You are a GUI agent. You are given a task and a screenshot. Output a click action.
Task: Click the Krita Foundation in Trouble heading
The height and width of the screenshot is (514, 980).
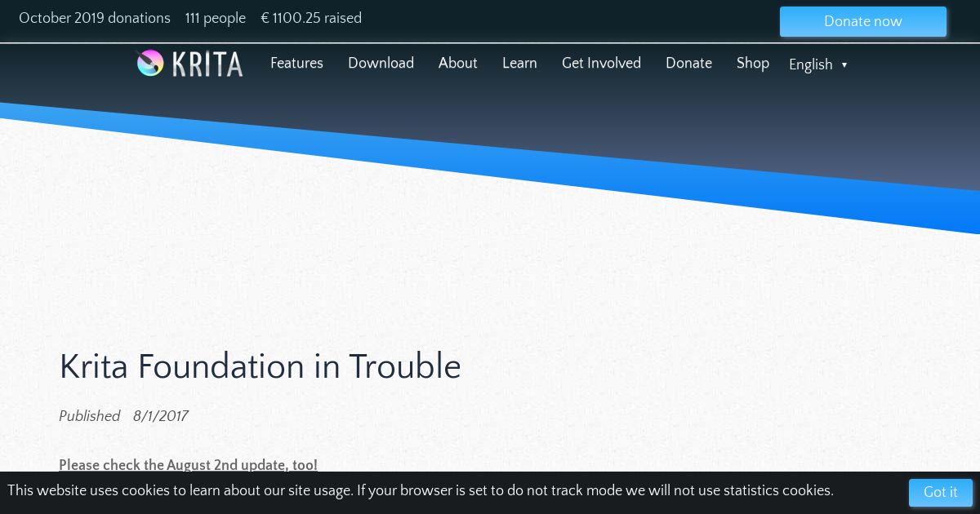click(x=260, y=367)
